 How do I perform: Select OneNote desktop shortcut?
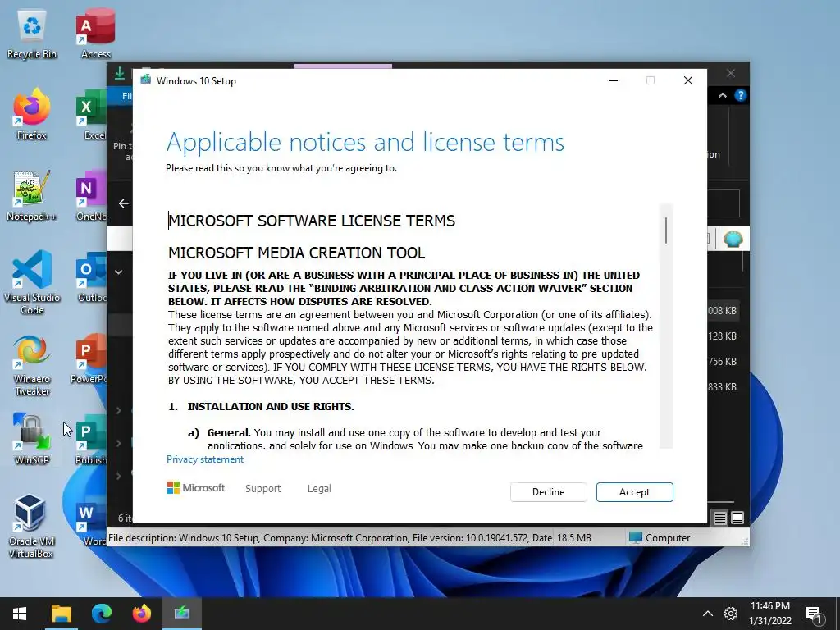tap(91, 197)
